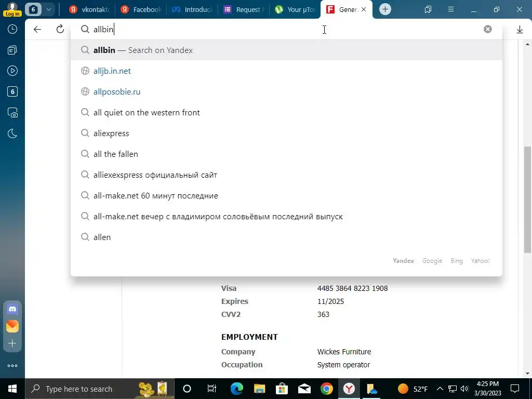Image resolution: width=532 pixels, height=399 pixels.
Task: Open the mail app in sidebar
Action: tap(12, 326)
